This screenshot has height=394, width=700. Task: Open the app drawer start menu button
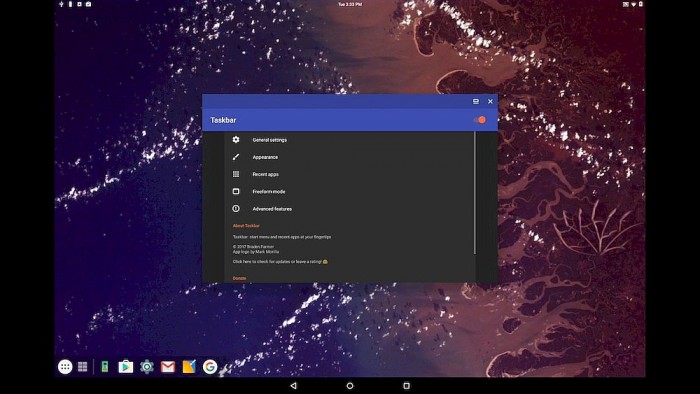(x=65, y=367)
